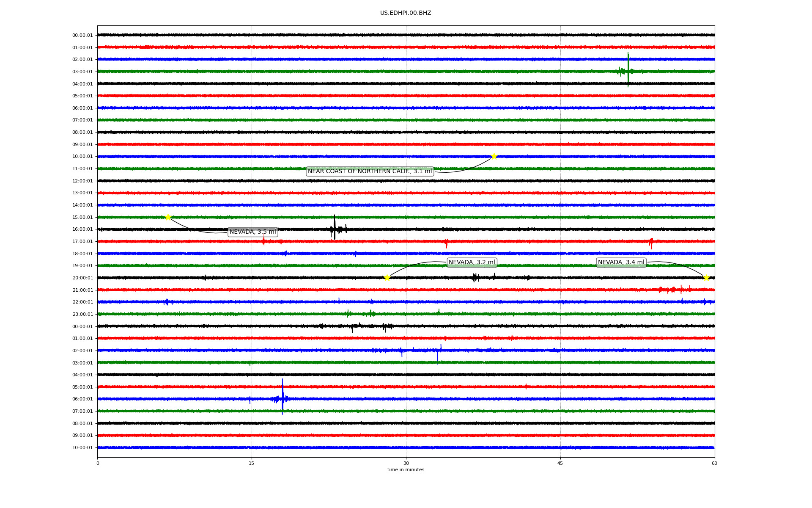The image size is (812, 508).
Task: Click the red event cluster on the 21:00:01 trace
Action: 672,290
